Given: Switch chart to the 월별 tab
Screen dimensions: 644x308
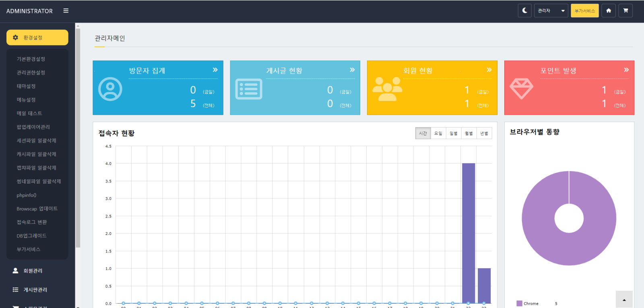Looking at the screenshot, I should pyautogui.click(x=469, y=133).
